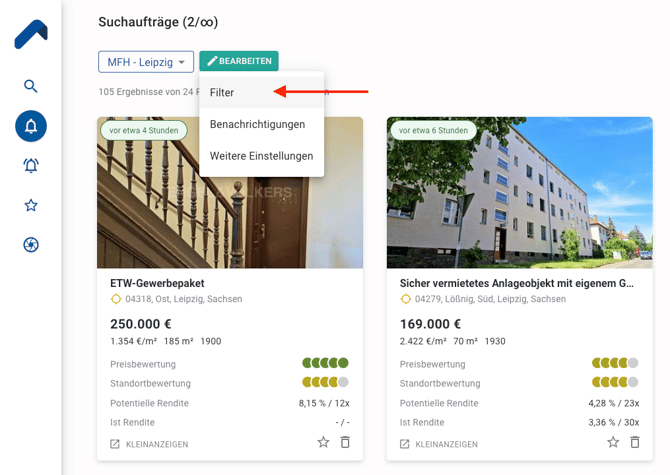Select Weitere Einstellungen menu item
The height and width of the screenshot is (475, 670).
(261, 156)
